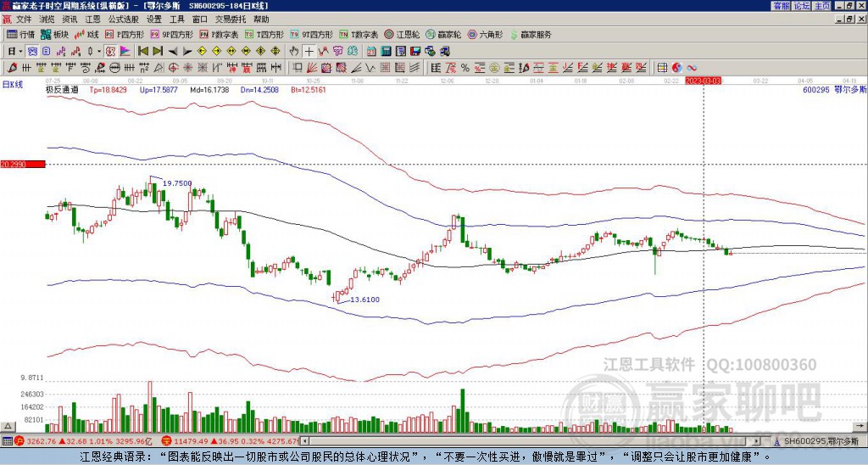Open the 板块 sector view
Viewport: 868px width, 465px height.
pyautogui.click(x=55, y=35)
